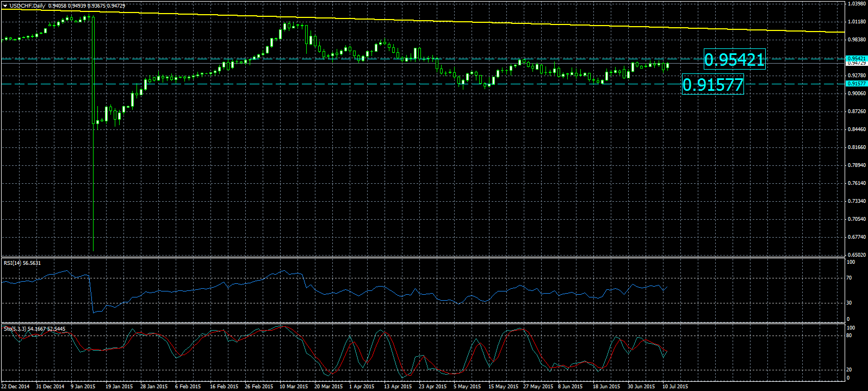This screenshot has height=391, width=868.
Task: Click the RSI 70 level scale label
Action: pos(849,278)
